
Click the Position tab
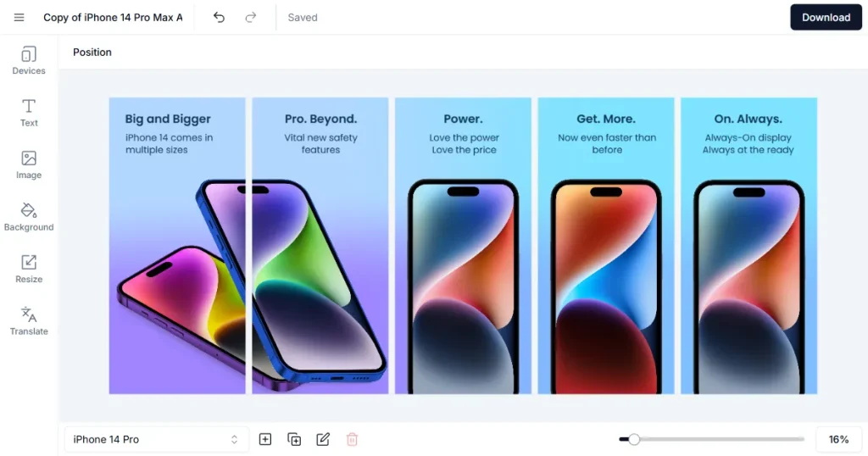[92, 52]
